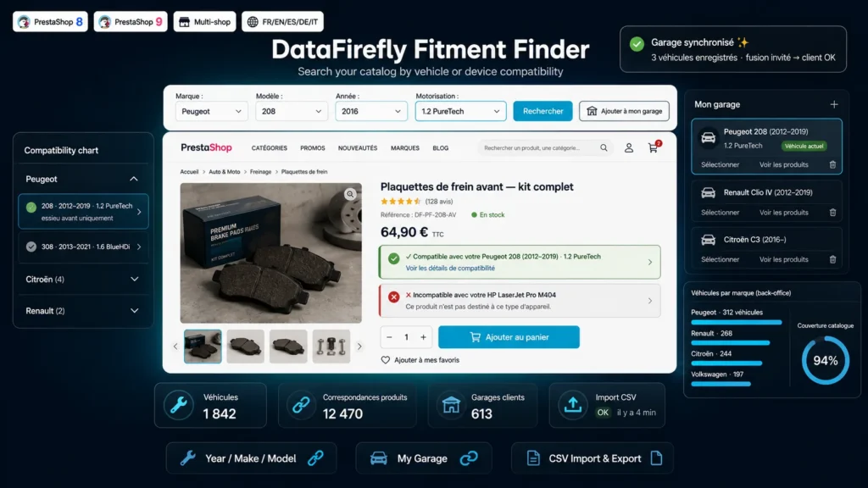Click the Correspondances produits link icon
This screenshot has width=868, height=488.
pos(301,406)
